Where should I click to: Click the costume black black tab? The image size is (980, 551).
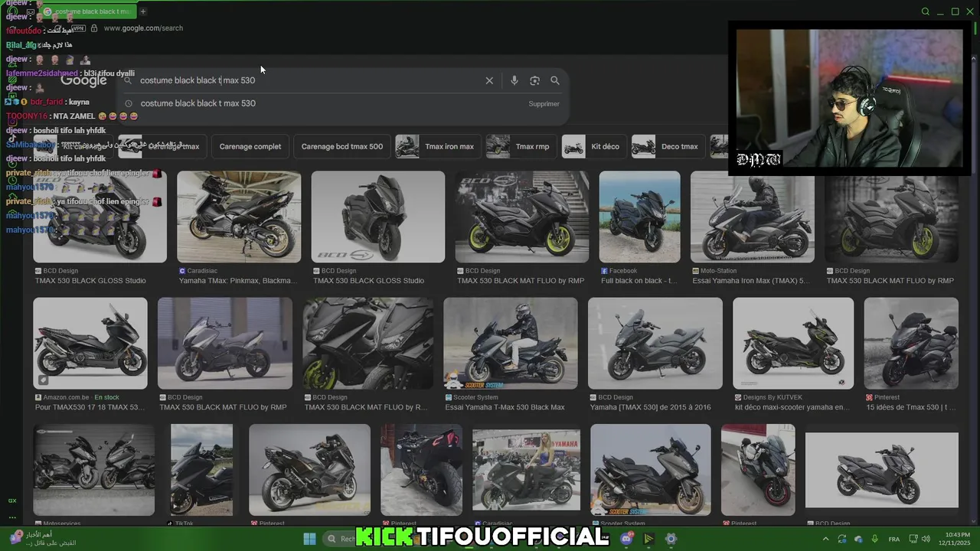pyautogui.click(x=87, y=11)
